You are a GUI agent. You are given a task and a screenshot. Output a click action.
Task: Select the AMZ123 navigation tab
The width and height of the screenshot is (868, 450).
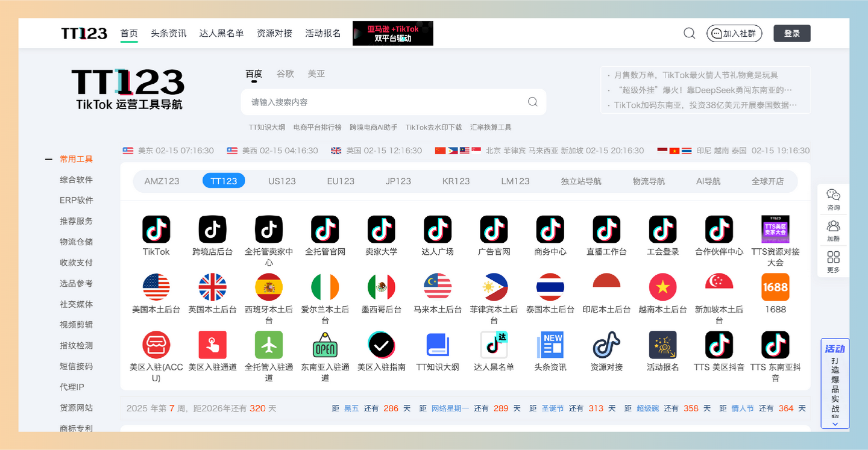pyautogui.click(x=162, y=180)
